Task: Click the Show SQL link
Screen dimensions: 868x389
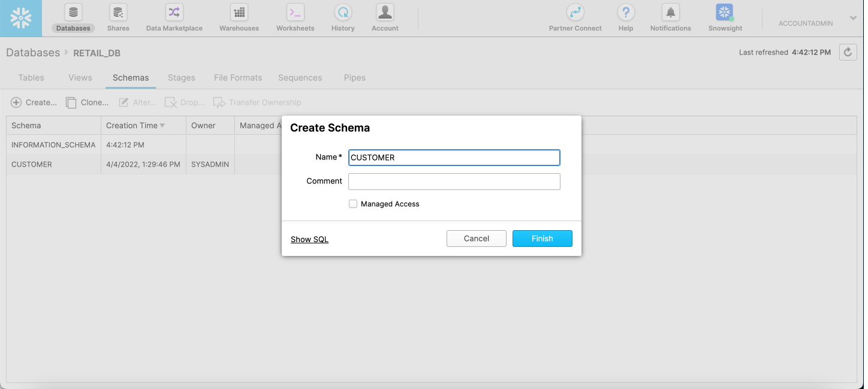Action: pos(309,239)
